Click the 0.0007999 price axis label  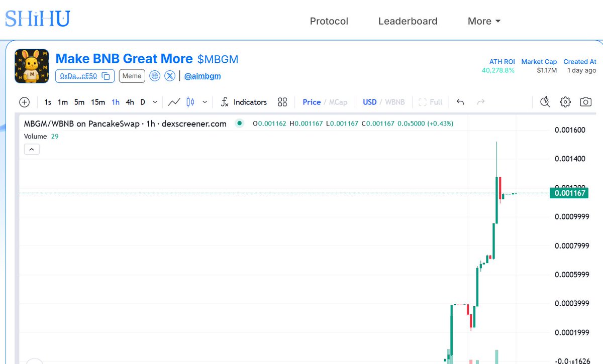(572, 246)
